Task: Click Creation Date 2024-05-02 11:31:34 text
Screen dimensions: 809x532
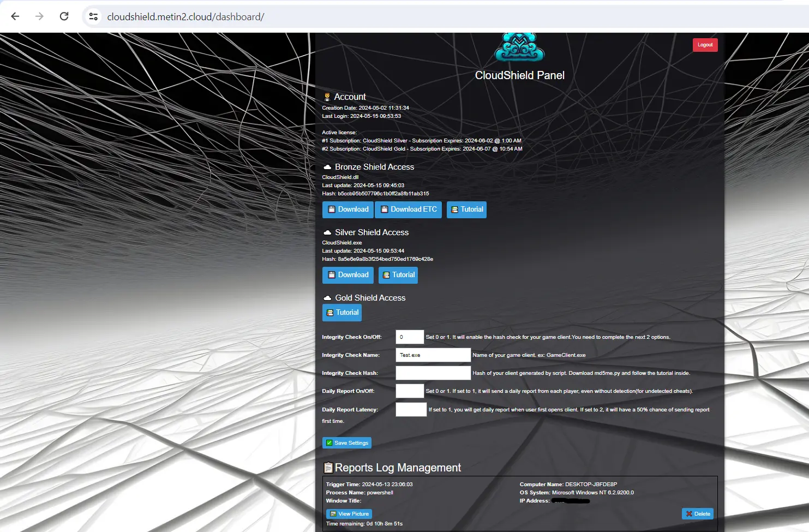Action: [x=365, y=108]
